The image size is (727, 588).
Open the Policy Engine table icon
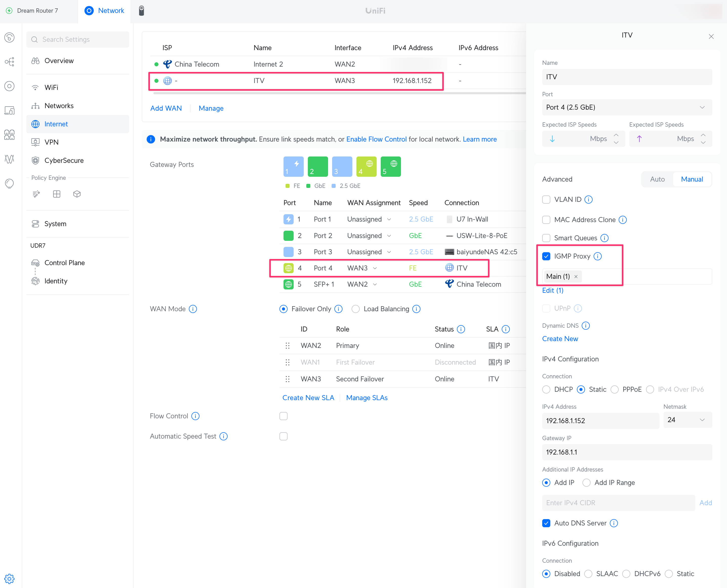point(56,194)
